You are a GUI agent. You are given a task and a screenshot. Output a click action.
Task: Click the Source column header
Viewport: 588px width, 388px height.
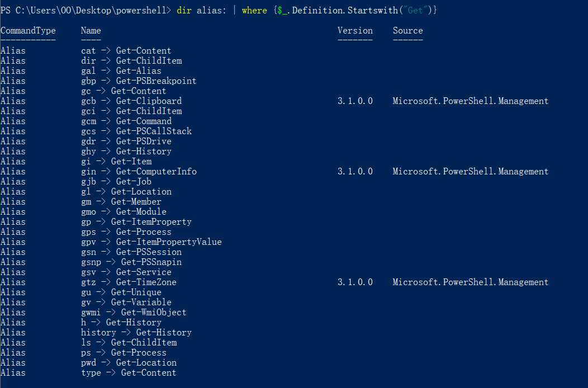407,31
